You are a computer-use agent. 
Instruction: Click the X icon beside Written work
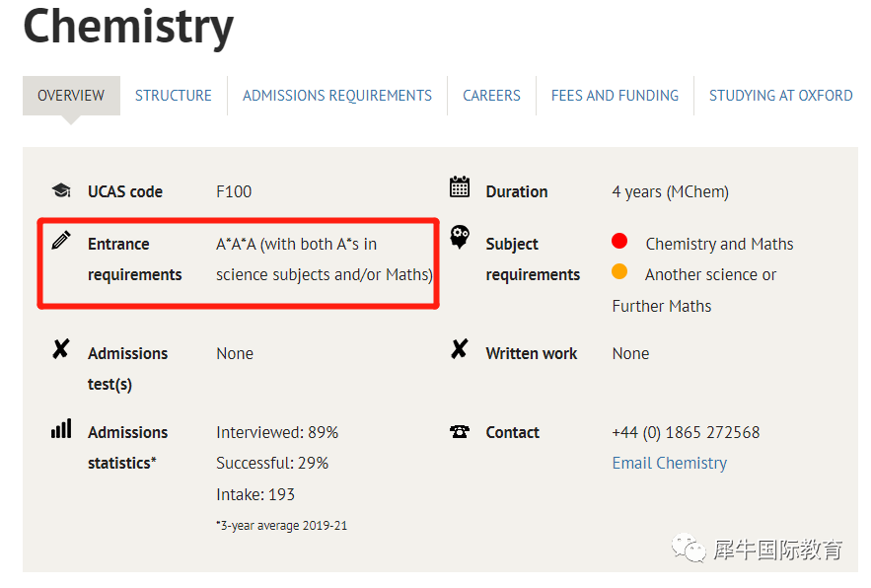pyautogui.click(x=459, y=349)
